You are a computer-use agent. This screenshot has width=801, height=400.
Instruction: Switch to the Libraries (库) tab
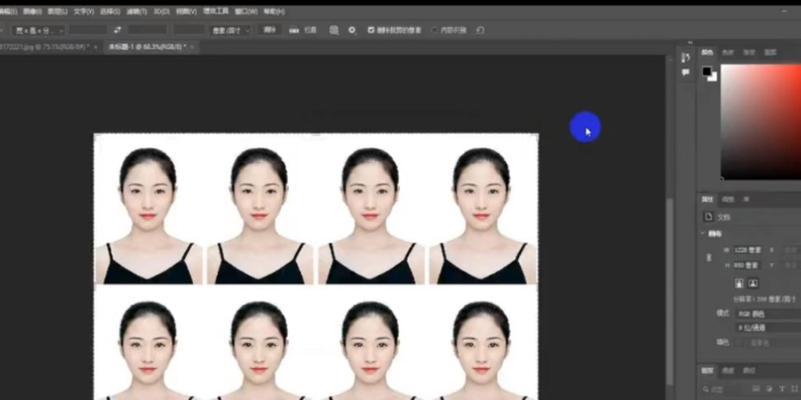(747, 199)
